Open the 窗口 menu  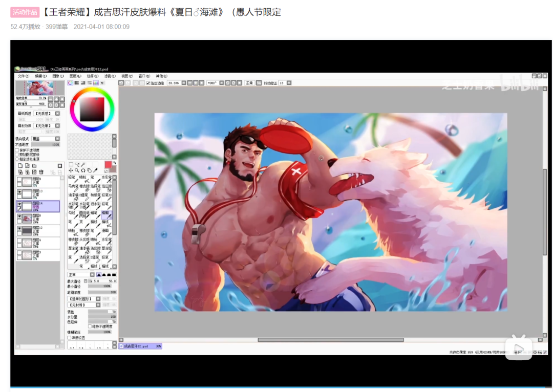pos(144,76)
